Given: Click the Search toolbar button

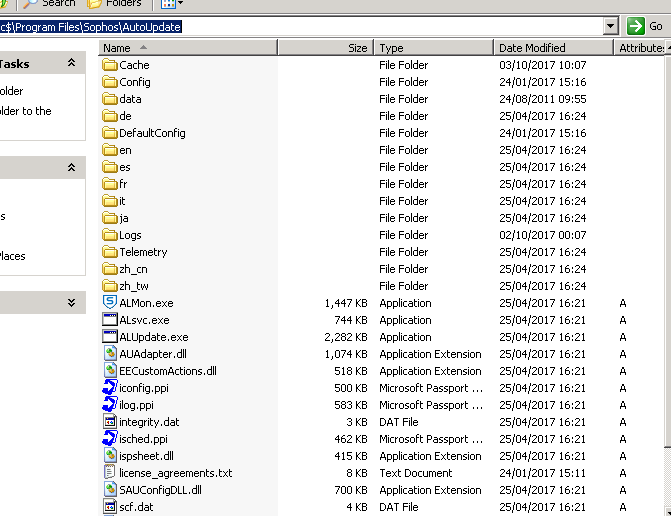Looking at the screenshot, I should 49,4.
